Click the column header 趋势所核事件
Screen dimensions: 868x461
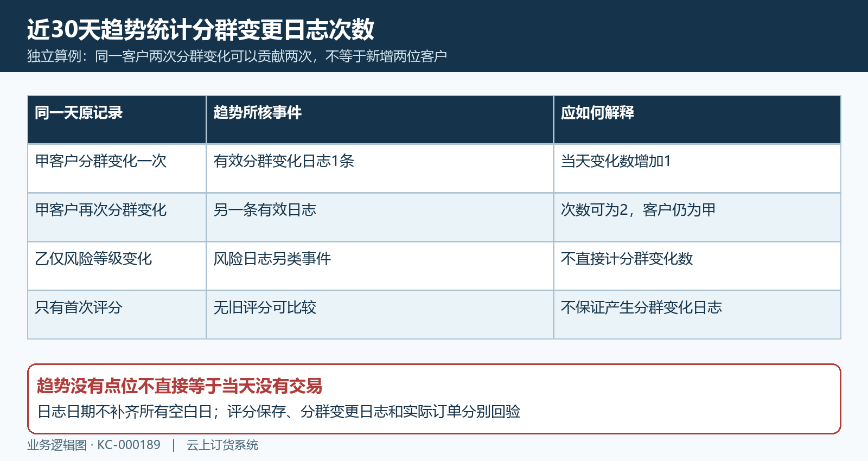pos(380,120)
